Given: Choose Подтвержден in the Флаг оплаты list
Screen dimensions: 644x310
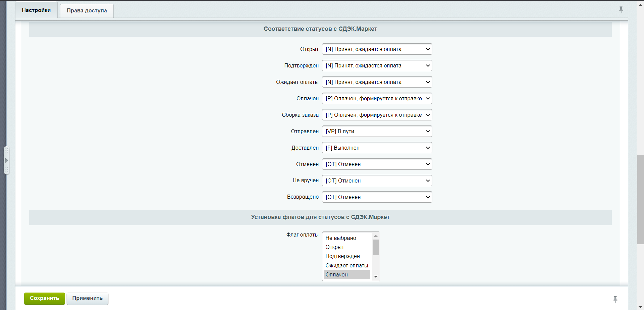Looking at the screenshot, I should [x=342, y=256].
